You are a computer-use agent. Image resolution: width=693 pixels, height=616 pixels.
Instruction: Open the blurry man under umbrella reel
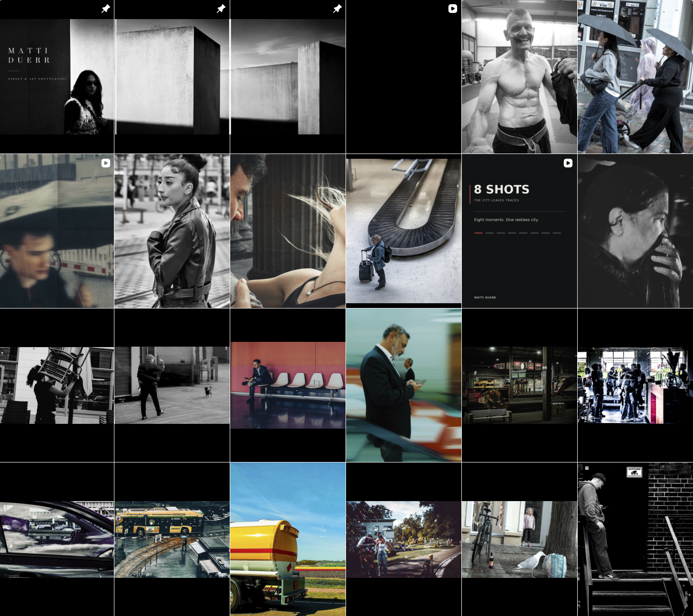point(57,231)
